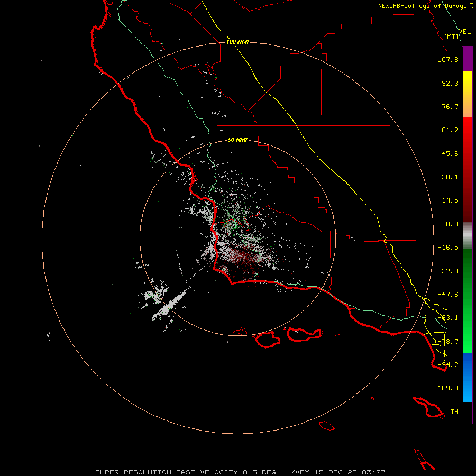The height and width of the screenshot is (476, 476).
Task: Choose the 30.1 legend value
Action: pyautogui.click(x=450, y=177)
